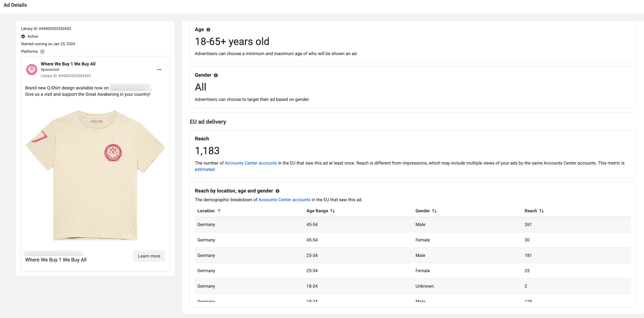Sort table by Gender column
Screen dimensions: 644x318
click(x=434, y=211)
